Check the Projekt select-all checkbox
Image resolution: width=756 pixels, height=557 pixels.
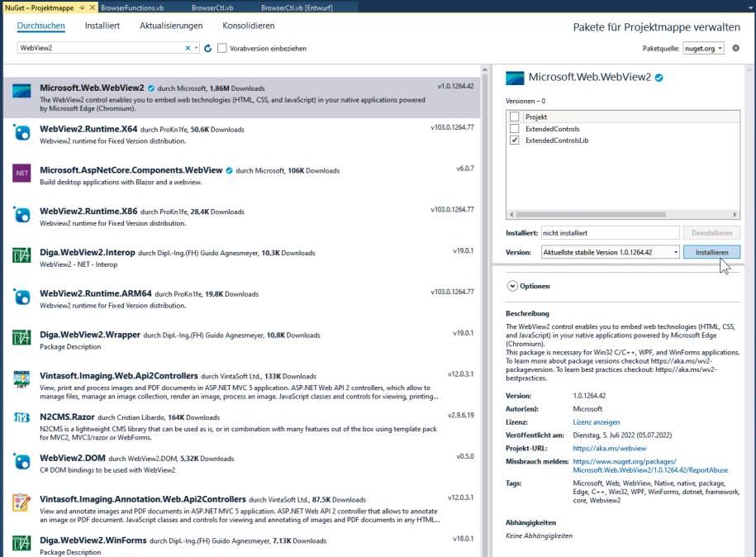point(515,117)
